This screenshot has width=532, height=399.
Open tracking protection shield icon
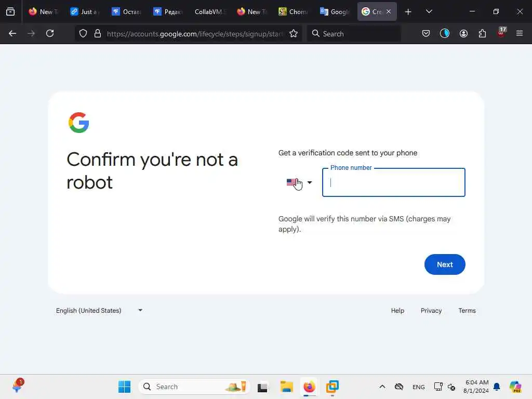pyautogui.click(x=83, y=34)
